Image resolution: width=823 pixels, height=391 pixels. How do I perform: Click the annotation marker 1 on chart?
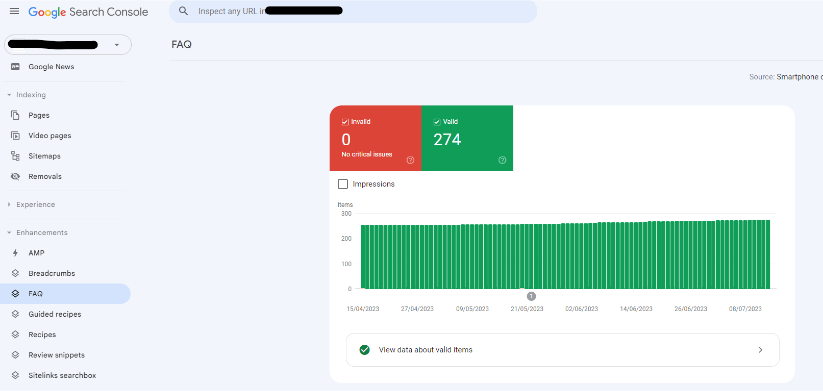(531, 297)
